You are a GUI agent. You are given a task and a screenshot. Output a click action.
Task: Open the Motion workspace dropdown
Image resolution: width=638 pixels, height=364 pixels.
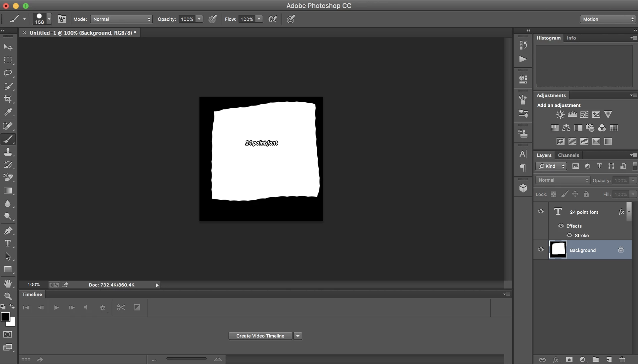click(x=608, y=19)
